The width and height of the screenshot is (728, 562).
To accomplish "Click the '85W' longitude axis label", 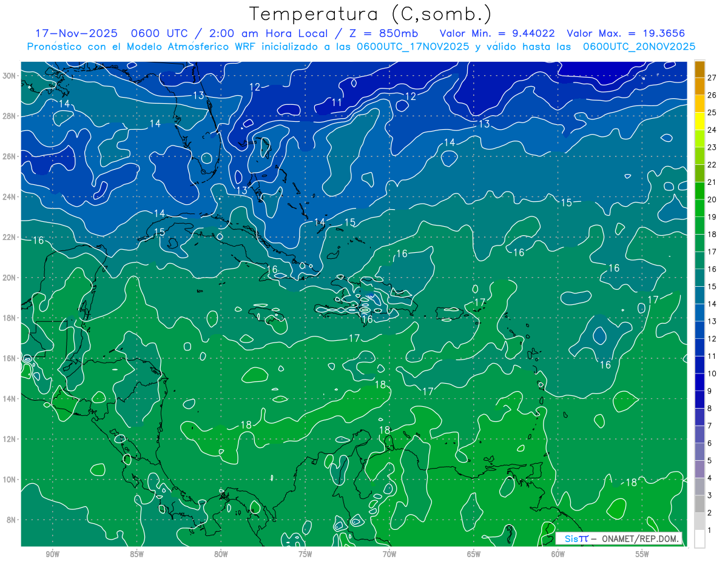I will [136, 554].
